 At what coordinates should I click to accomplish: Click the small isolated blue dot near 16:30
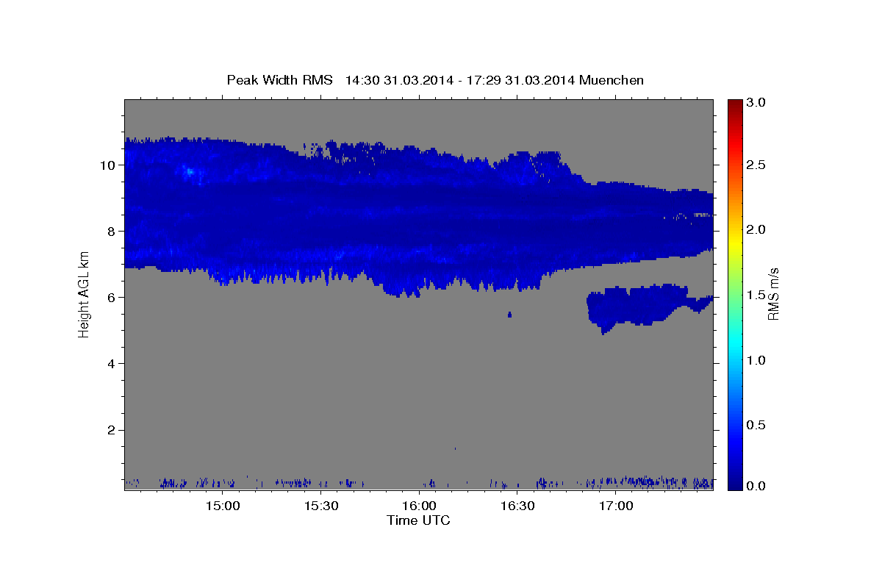pos(509,315)
